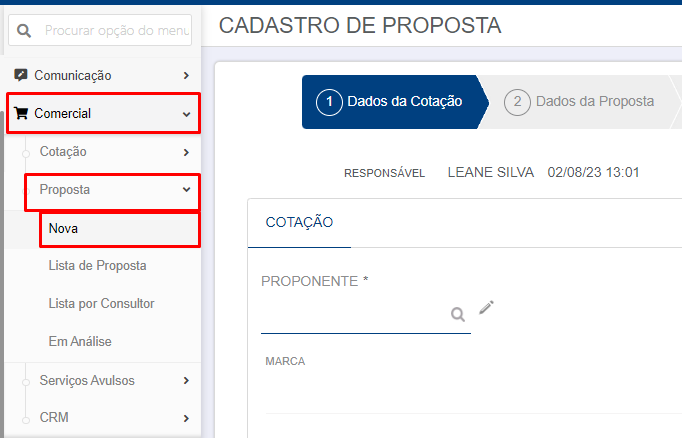682x438 pixels.
Task: Collapse Comercial with its down chevron
Action: coord(187,114)
